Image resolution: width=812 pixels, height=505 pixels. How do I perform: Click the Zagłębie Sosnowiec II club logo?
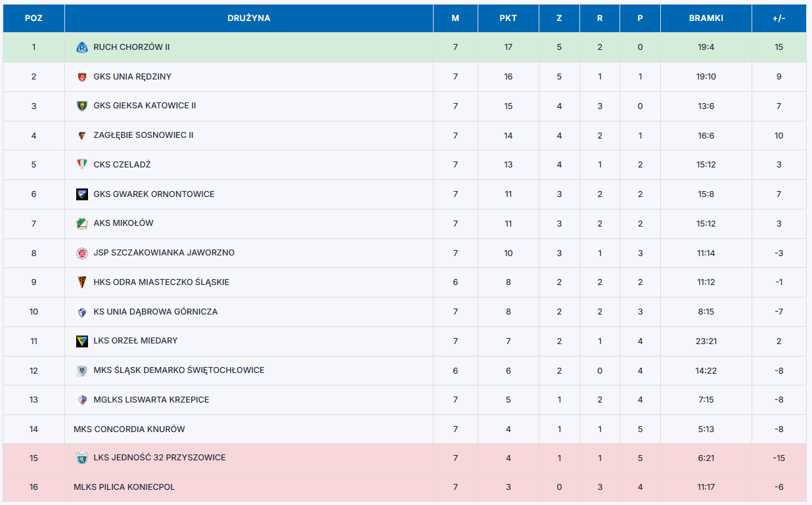click(x=81, y=135)
